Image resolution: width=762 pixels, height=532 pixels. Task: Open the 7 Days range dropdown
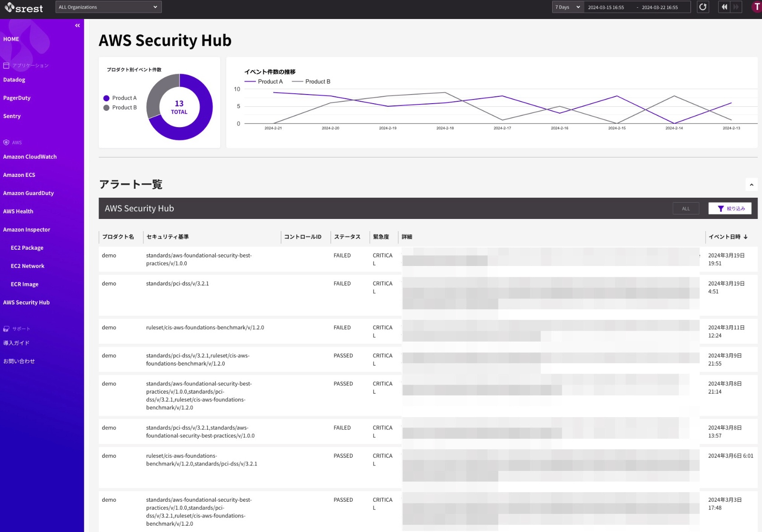click(x=568, y=7)
